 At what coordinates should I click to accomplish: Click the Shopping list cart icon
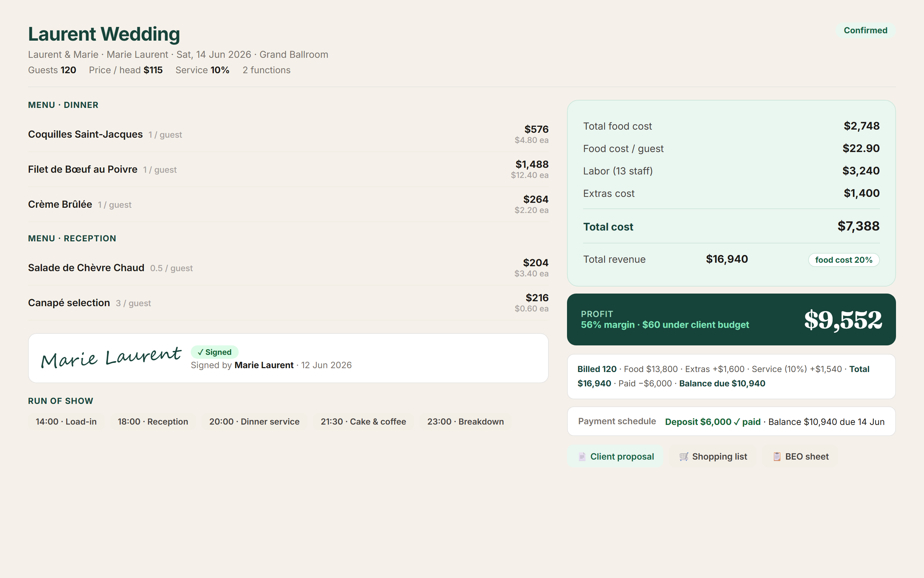684,456
